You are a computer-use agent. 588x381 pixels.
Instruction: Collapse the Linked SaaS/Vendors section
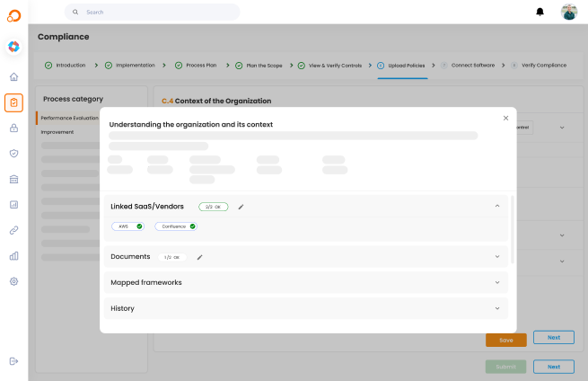pyautogui.click(x=497, y=206)
